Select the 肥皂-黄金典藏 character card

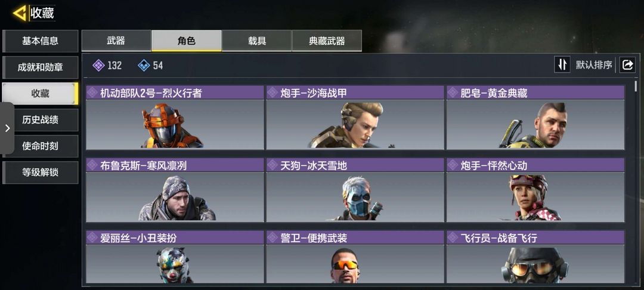point(535,118)
